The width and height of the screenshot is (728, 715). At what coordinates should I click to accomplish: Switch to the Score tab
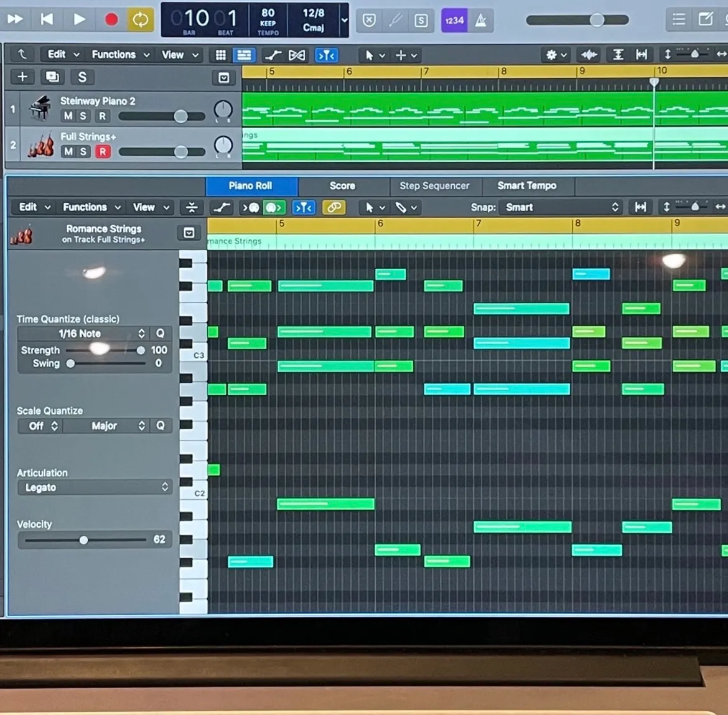(x=342, y=185)
